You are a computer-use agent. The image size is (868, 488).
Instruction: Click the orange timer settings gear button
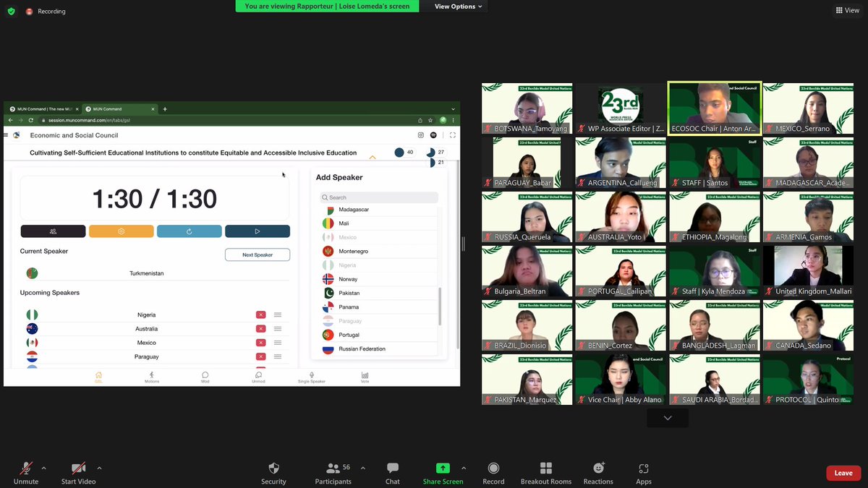click(121, 231)
